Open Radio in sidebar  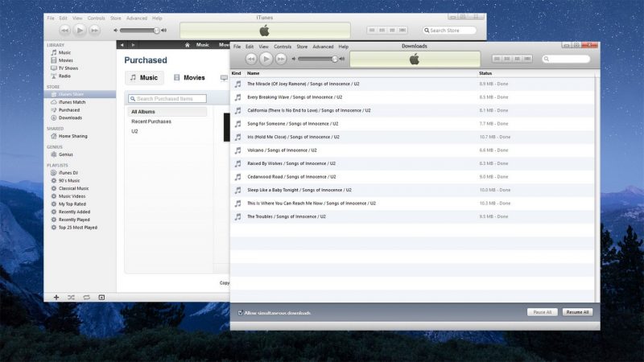tap(64, 76)
